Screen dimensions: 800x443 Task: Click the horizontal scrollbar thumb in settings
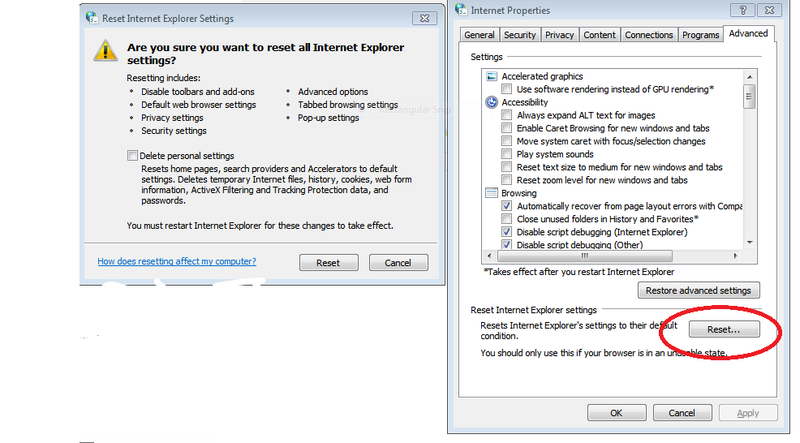click(x=585, y=256)
